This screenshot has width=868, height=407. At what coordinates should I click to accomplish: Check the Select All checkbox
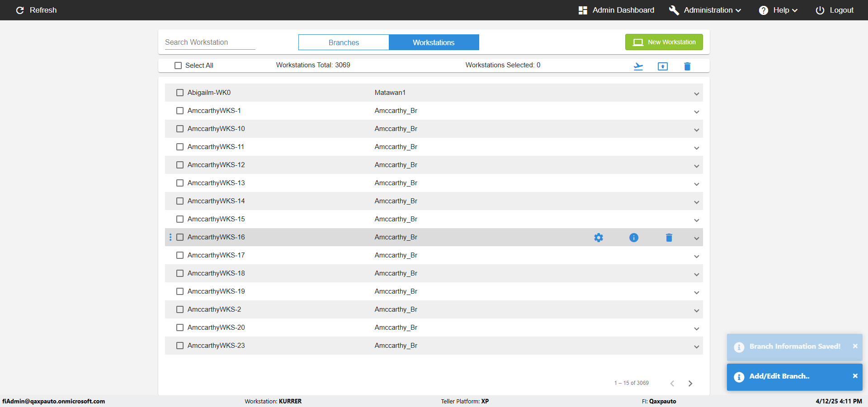178,65
